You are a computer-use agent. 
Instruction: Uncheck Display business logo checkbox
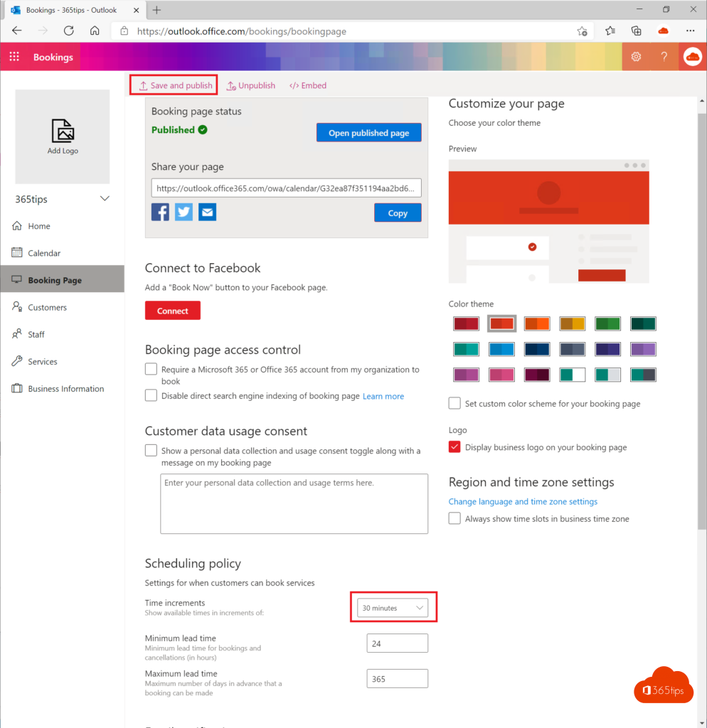coord(455,447)
